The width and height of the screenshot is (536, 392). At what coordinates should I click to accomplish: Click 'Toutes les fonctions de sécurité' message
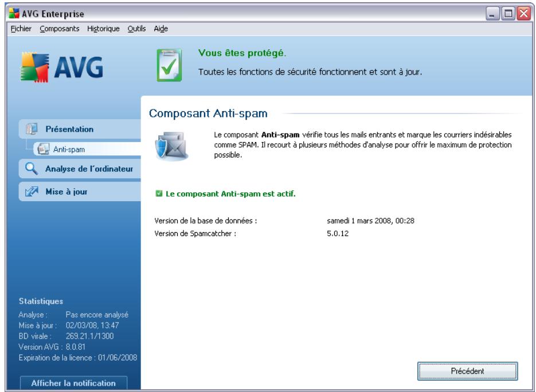310,72
